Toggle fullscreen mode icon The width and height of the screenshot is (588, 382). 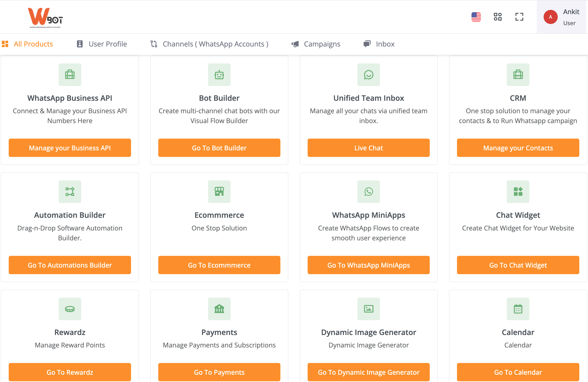point(519,17)
